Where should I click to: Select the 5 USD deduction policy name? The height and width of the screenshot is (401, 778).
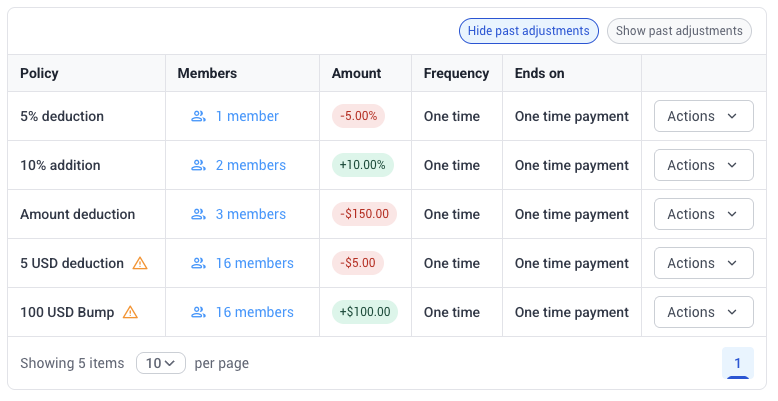click(x=72, y=263)
